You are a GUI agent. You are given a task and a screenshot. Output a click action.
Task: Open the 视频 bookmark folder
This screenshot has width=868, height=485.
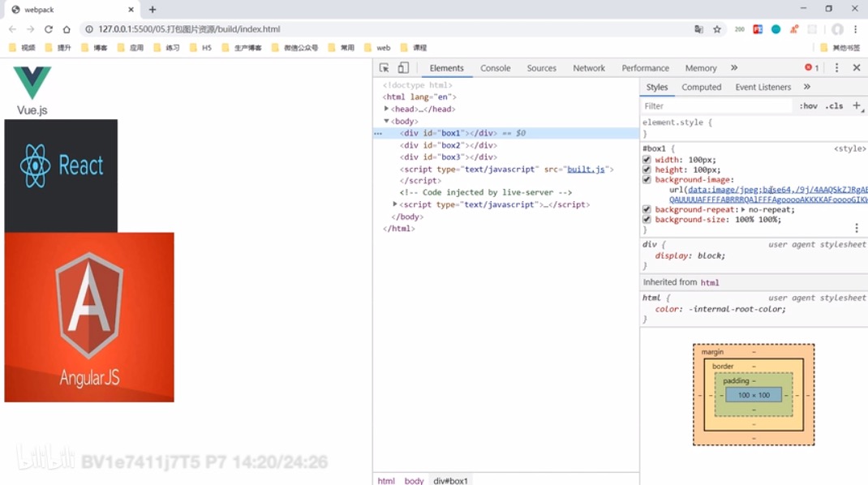coord(23,48)
